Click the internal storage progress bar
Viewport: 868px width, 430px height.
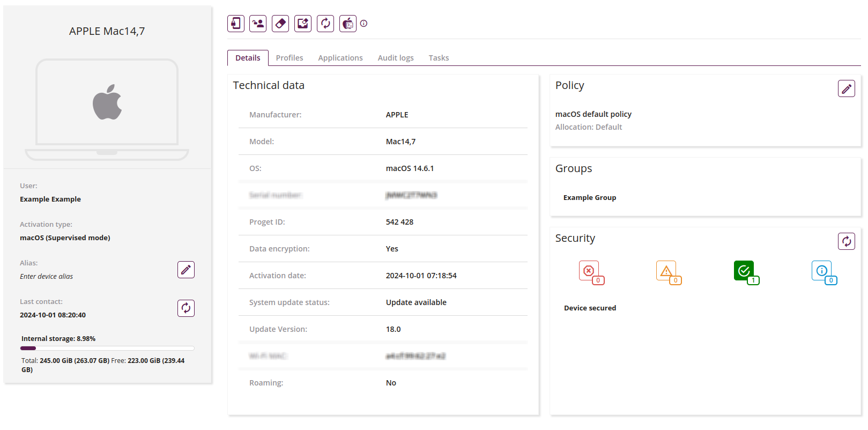pyautogui.click(x=107, y=349)
